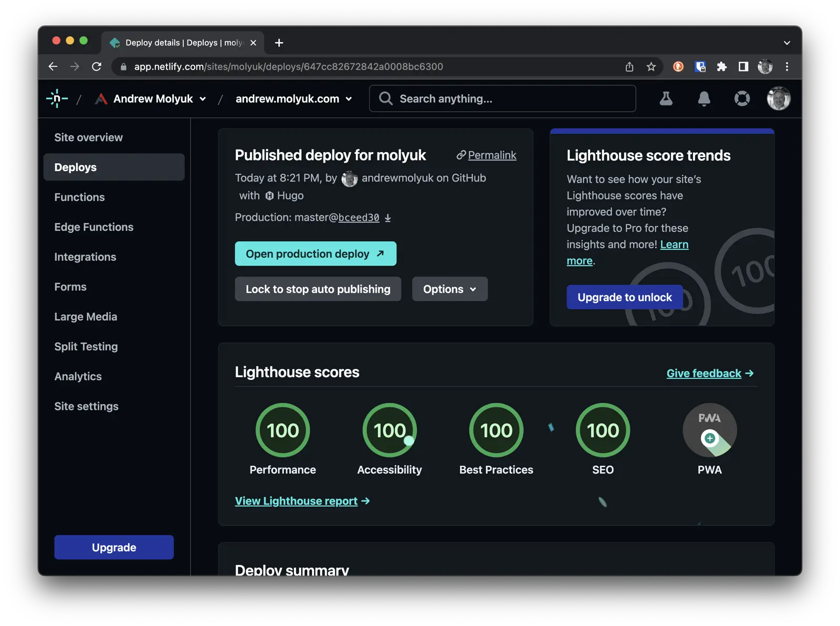Click the Netlify logo home icon
Screen dimensions: 840x626
(x=57, y=99)
